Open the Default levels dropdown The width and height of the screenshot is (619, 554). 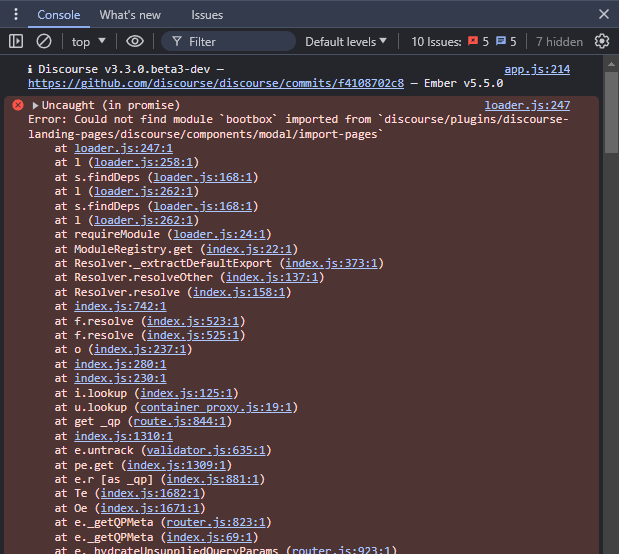pyautogui.click(x=346, y=41)
